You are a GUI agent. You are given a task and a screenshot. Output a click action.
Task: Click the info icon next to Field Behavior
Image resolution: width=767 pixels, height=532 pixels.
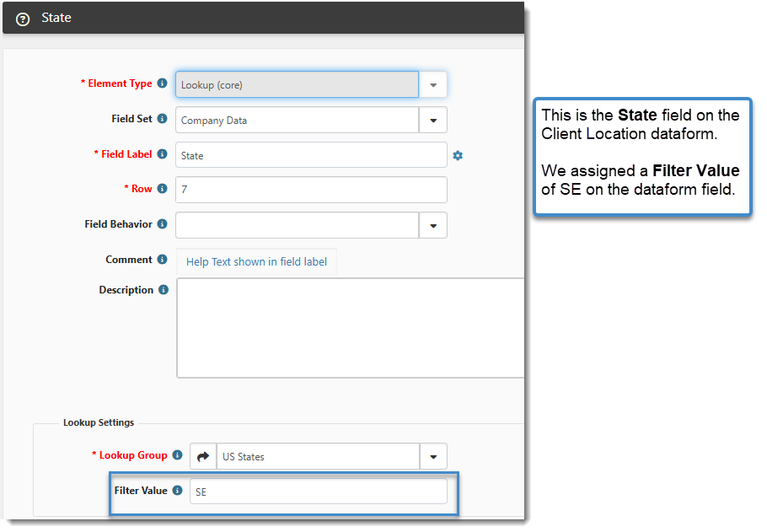click(x=162, y=224)
